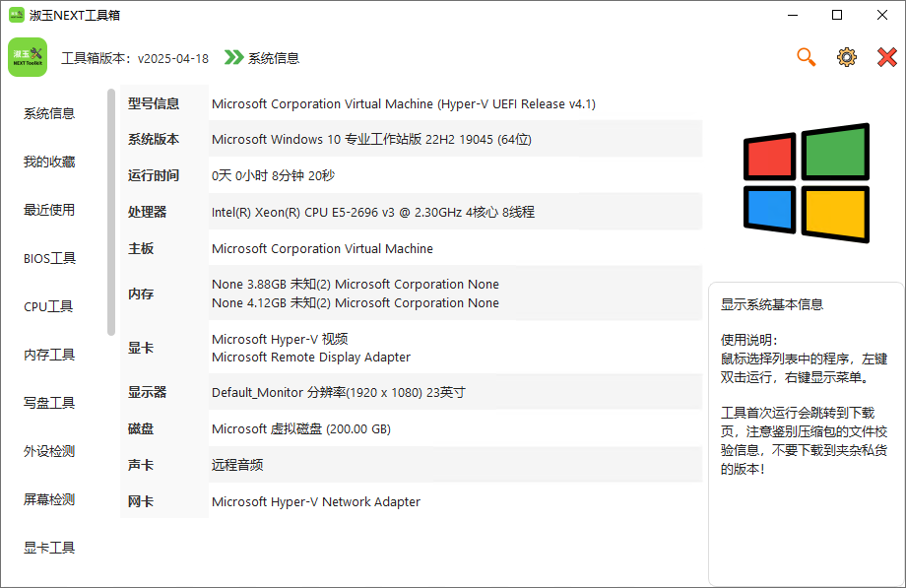The image size is (906, 588).
Task: Click the sidebar vertical scrollbar
Action: 111,212
